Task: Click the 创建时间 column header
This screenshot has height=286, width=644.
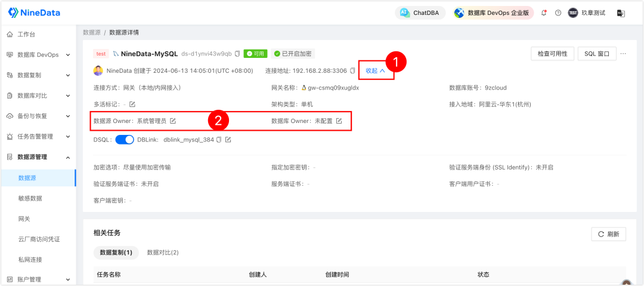Action: (x=337, y=275)
